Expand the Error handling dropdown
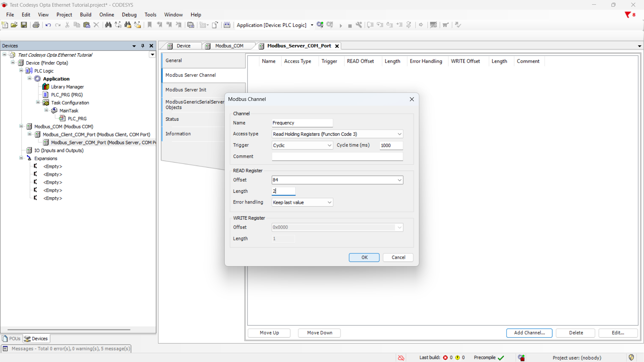 (329, 202)
